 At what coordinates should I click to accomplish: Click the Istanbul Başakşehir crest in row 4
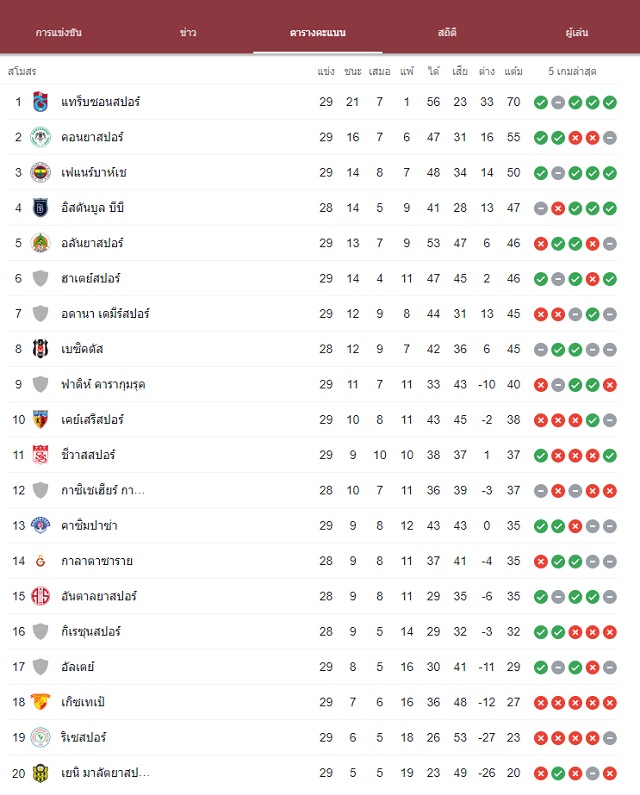pyautogui.click(x=40, y=208)
